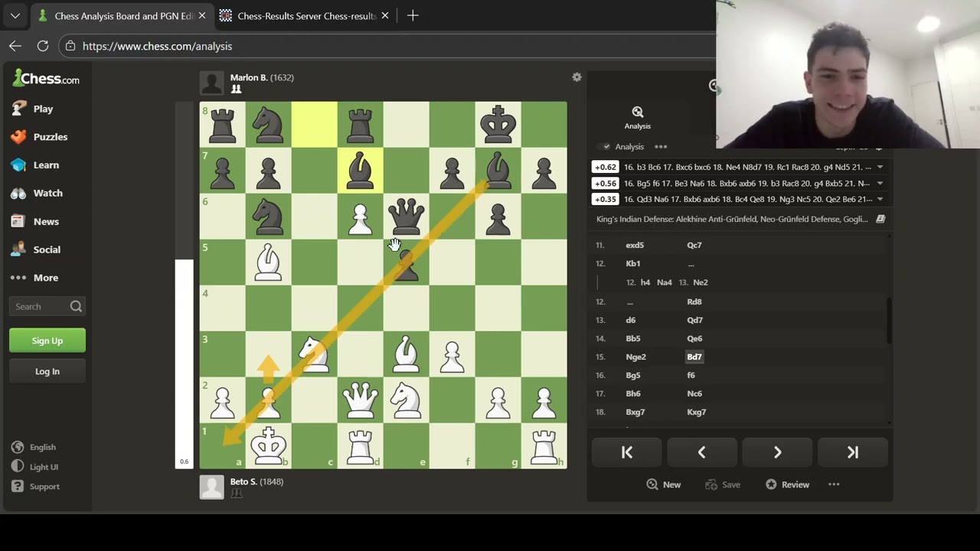Select the black king on g8
This screenshot has height=551, width=980.
click(498, 124)
